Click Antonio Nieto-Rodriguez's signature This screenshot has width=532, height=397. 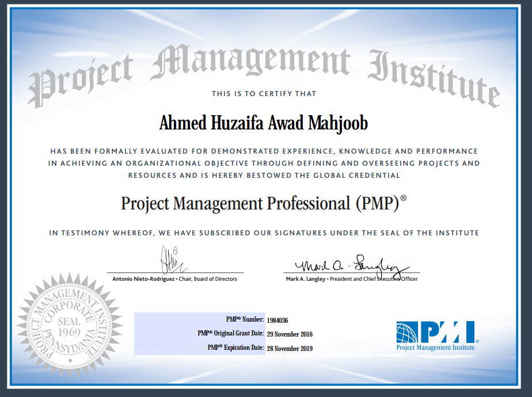click(173, 261)
